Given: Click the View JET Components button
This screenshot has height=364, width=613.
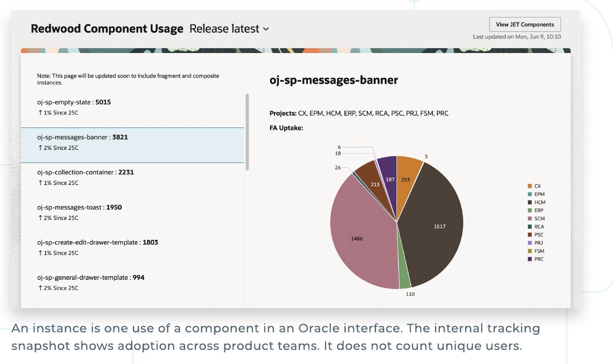Looking at the screenshot, I should [x=525, y=24].
